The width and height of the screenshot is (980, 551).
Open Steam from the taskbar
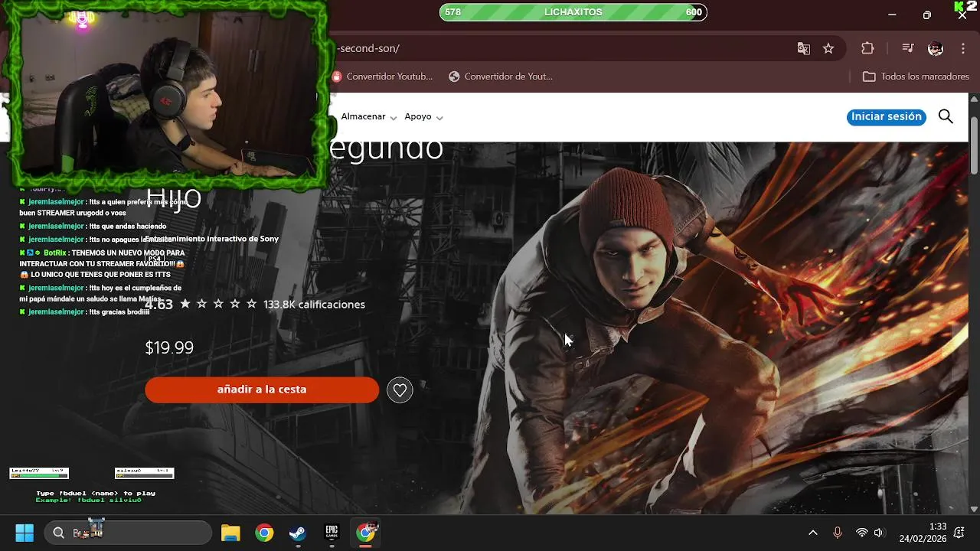pyautogui.click(x=298, y=533)
